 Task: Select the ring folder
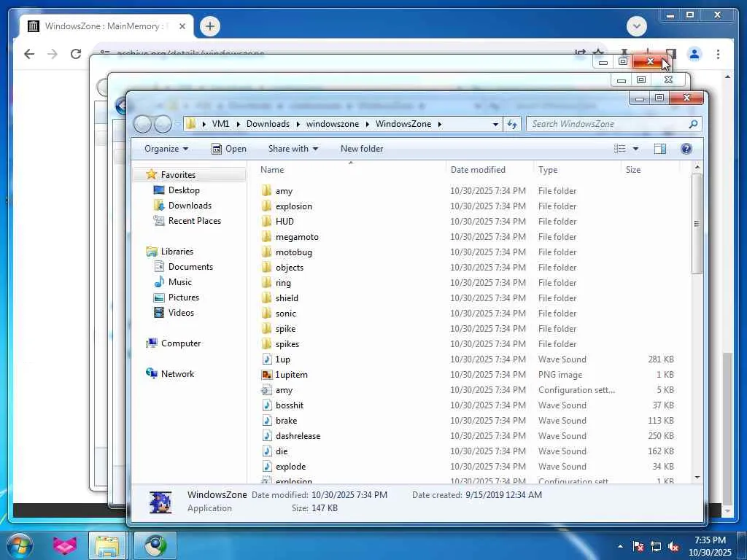pyautogui.click(x=283, y=282)
